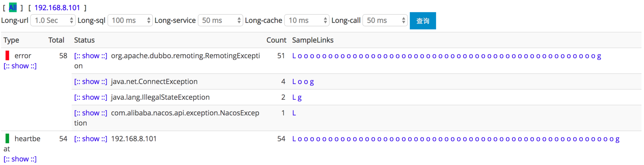Select the All machines filter link
The height and width of the screenshot is (165, 644).
click(x=12, y=7)
